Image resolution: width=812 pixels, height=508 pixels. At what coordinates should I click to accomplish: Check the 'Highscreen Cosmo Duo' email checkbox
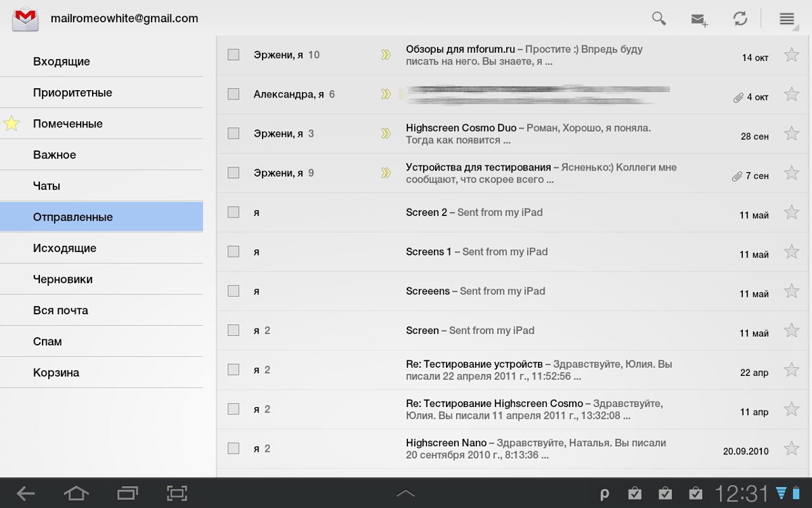point(233,133)
